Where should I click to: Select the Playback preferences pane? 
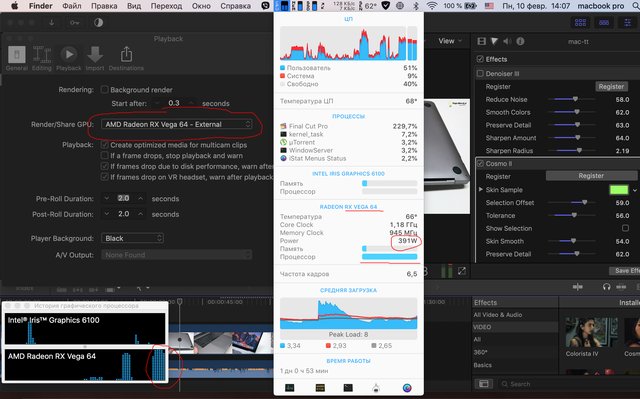69,58
